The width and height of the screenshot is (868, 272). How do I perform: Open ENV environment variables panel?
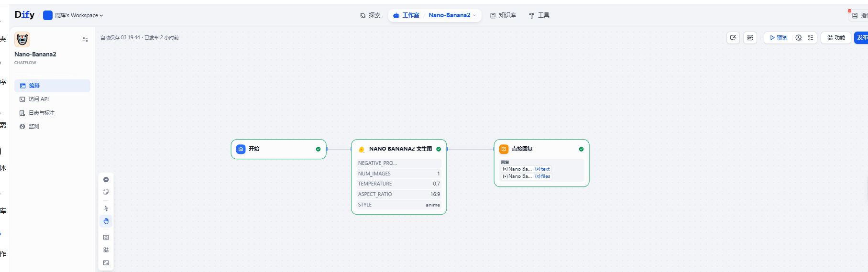(x=750, y=38)
